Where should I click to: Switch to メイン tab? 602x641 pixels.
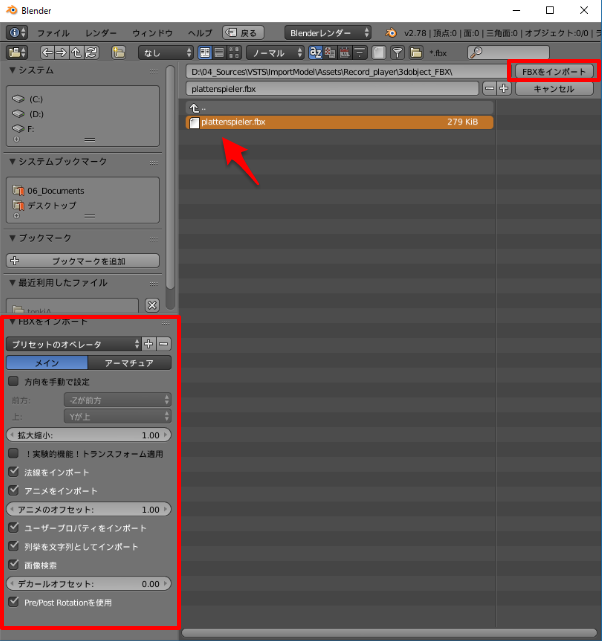pos(47,363)
